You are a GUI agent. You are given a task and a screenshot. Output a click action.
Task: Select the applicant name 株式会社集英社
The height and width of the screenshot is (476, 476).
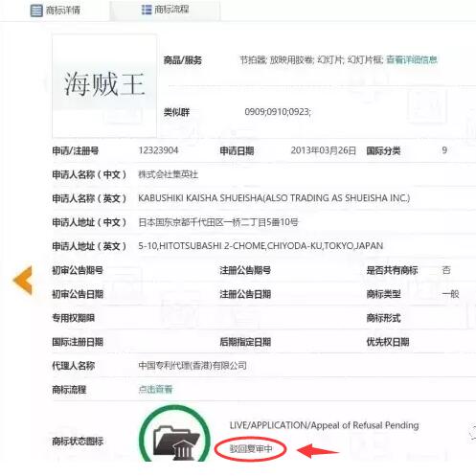168,174
